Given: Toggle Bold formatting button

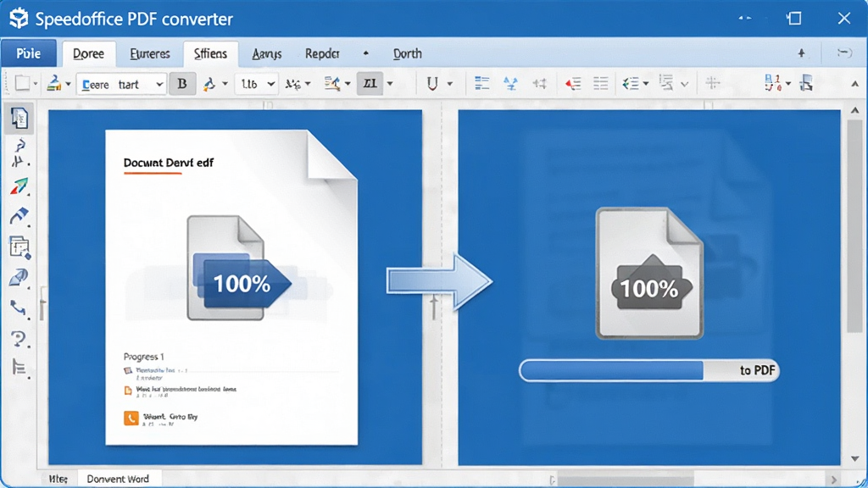Looking at the screenshot, I should click(x=182, y=84).
